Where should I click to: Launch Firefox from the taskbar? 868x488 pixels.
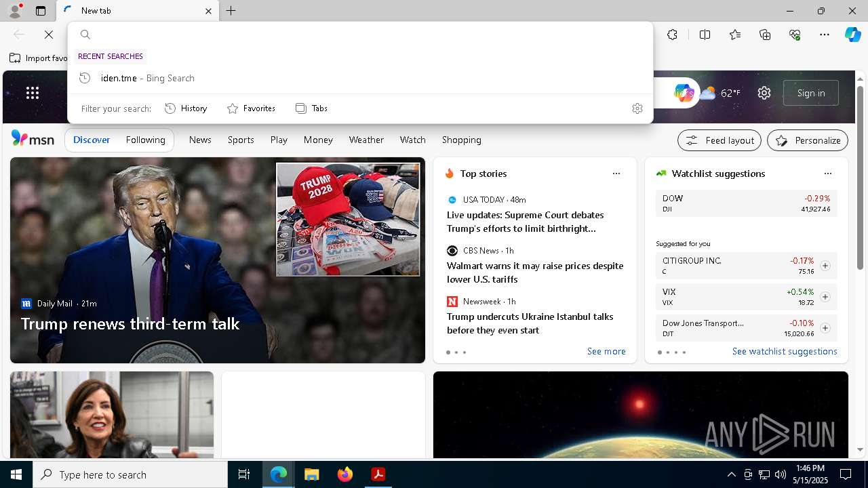(x=345, y=474)
